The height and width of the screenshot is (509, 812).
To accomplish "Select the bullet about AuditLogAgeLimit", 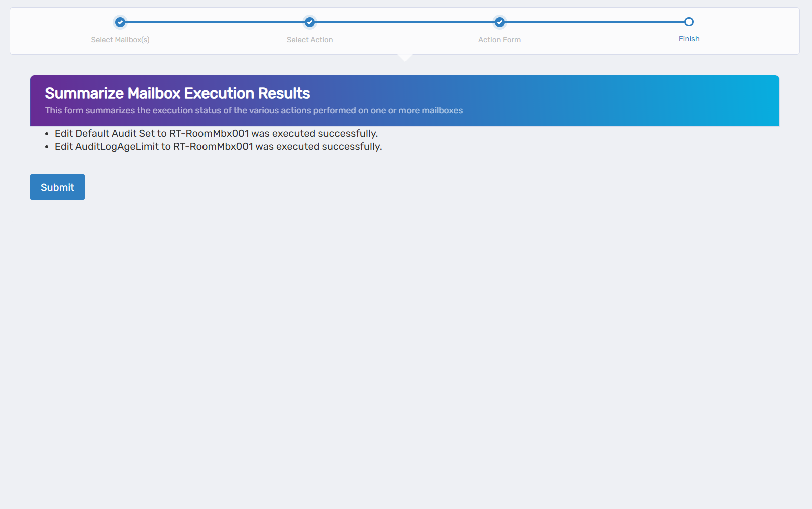I will 218,147.
